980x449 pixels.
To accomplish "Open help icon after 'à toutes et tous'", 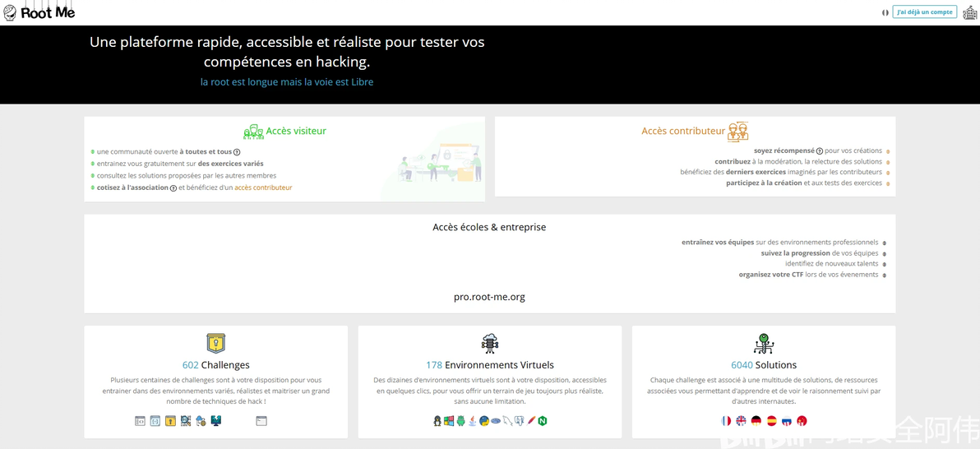I will pos(237,152).
